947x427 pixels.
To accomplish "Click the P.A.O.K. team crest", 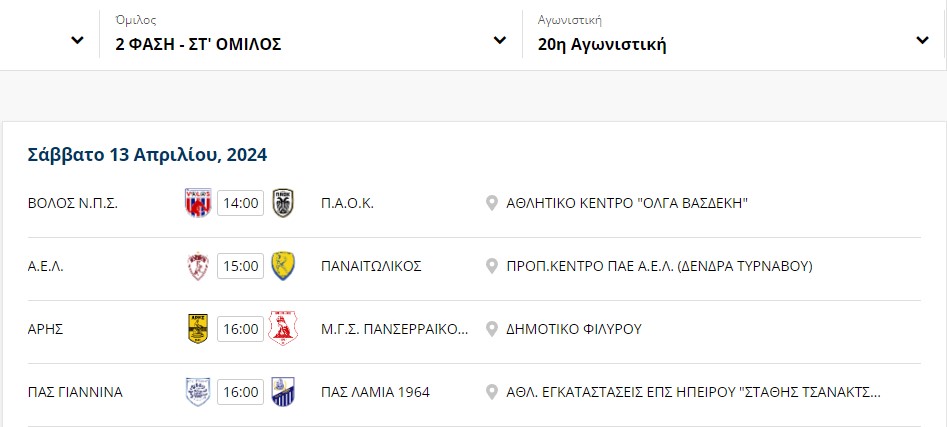I will point(283,203).
